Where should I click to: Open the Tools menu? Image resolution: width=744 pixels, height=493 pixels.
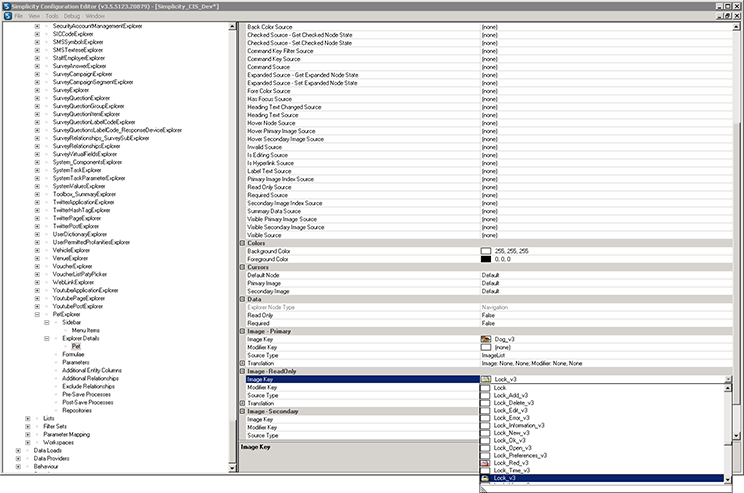[x=50, y=17]
